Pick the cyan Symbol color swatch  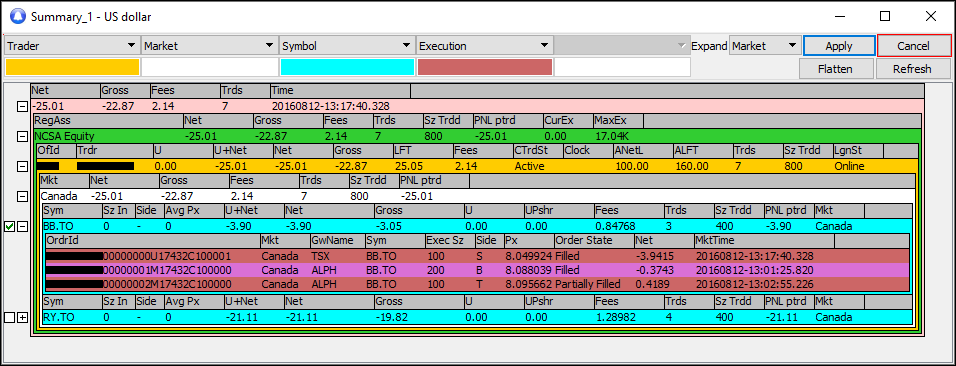click(x=347, y=67)
